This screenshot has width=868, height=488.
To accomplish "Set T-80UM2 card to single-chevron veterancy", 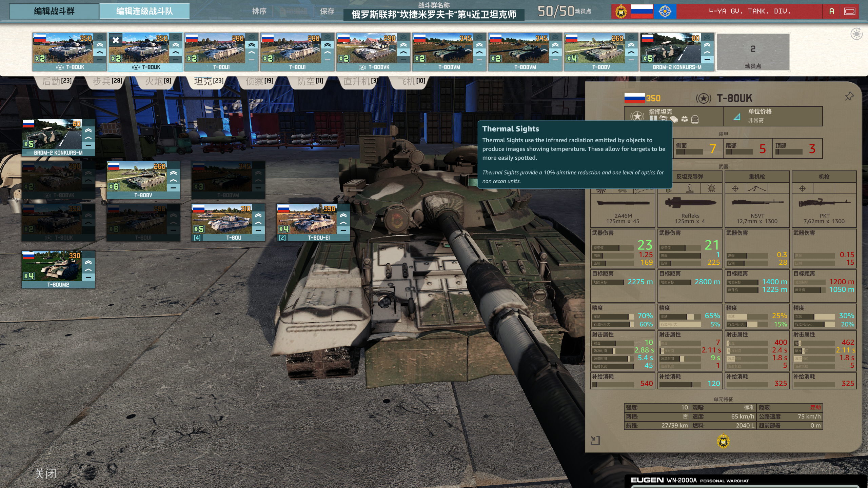I will [88, 270].
